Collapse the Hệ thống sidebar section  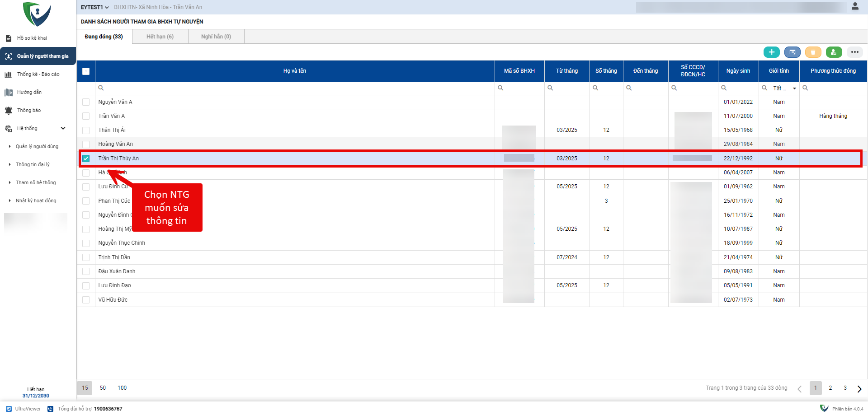click(x=63, y=128)
